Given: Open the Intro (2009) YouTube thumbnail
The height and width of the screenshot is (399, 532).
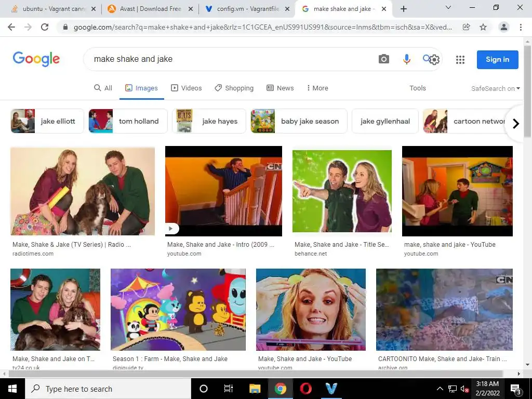Looking at the screenshot, I should coord(223,191).
